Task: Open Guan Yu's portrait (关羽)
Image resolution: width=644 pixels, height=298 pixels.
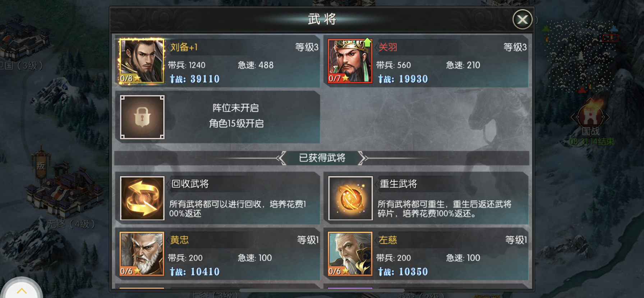Action: pos(350,61)
